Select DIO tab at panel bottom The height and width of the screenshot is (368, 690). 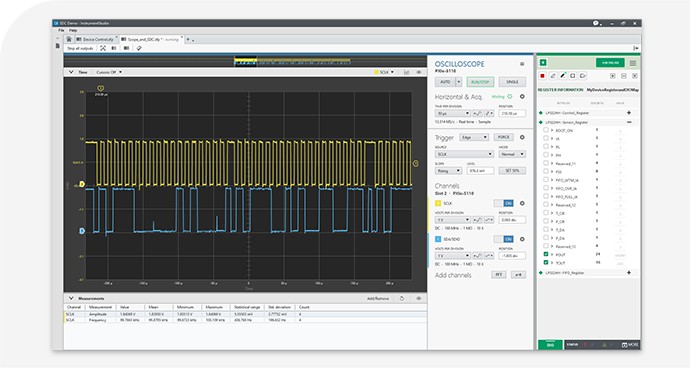(x=550, y=345)
